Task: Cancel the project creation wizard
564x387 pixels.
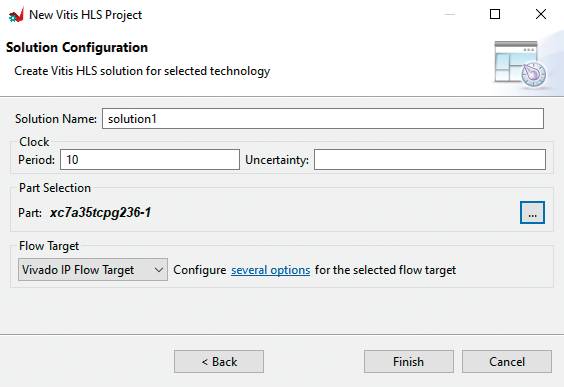Action: tap(507, 361)
